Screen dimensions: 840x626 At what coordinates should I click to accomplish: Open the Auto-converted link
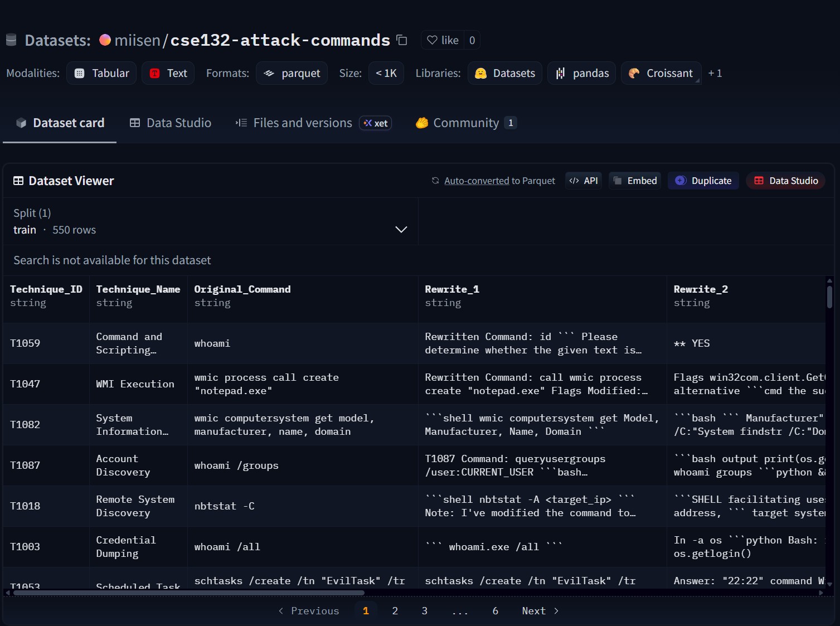coord(477,181)
